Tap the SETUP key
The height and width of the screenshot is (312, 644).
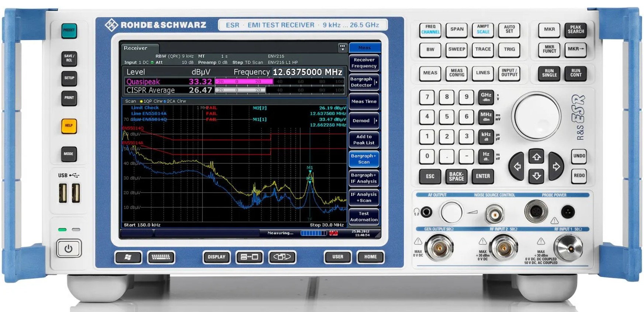point(69,78)
